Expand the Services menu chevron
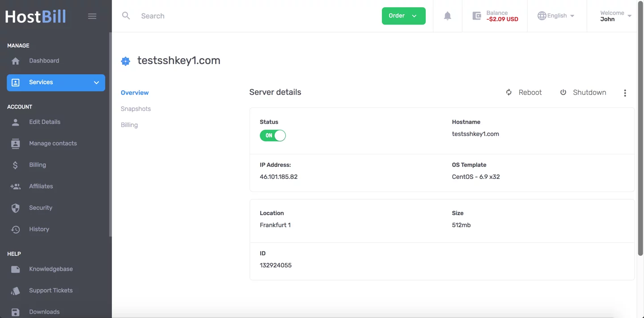 pyautogui.click(x=96, y=83)
